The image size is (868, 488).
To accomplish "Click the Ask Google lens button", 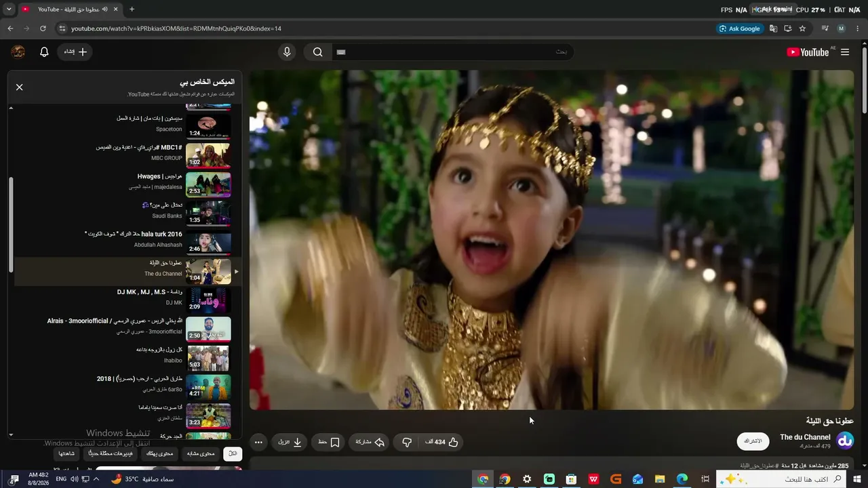I will (x=740, y=28).
